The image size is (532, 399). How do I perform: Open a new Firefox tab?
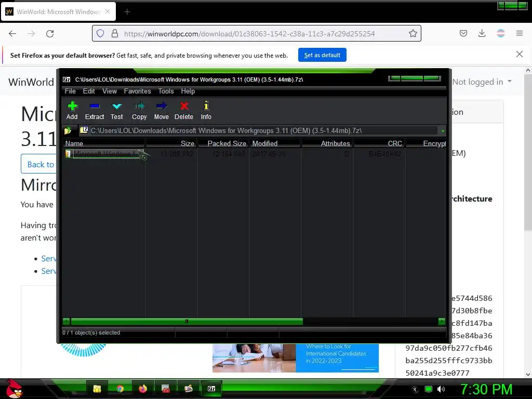(x=127, y=12)
